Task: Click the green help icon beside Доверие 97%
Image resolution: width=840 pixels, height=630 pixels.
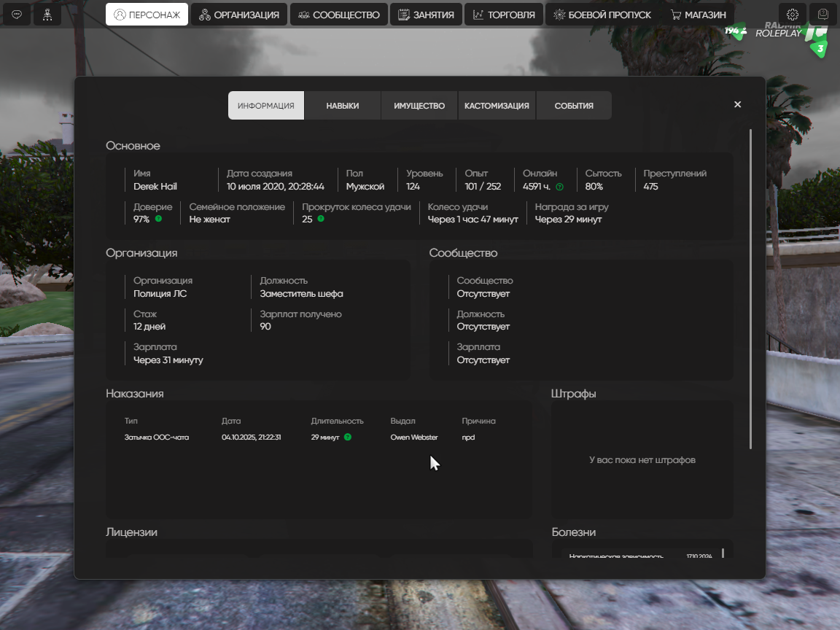Action: pyautogui.click(x=158, y=219)
